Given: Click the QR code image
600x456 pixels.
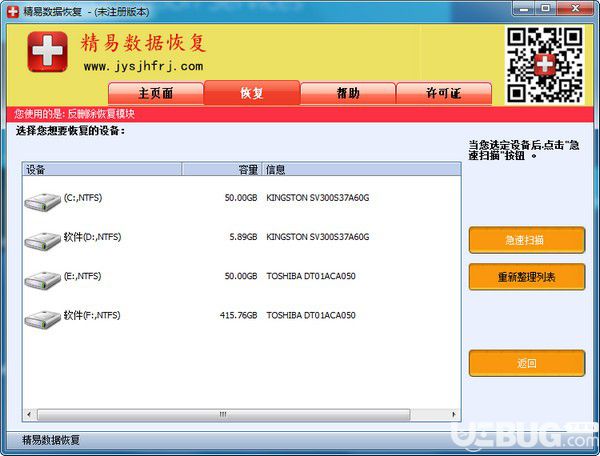Looking at the screenshot, I should 545,65.
